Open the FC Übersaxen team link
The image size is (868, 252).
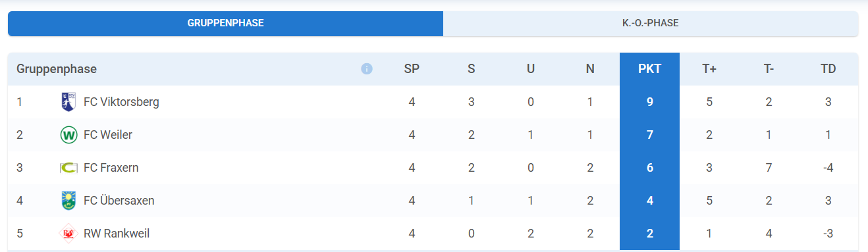[x=119, y=201]
